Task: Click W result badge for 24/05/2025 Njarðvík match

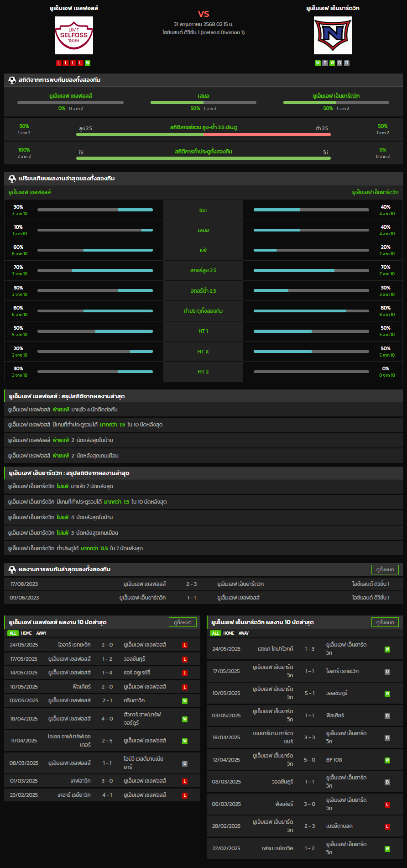Action: tap(387, 649)
